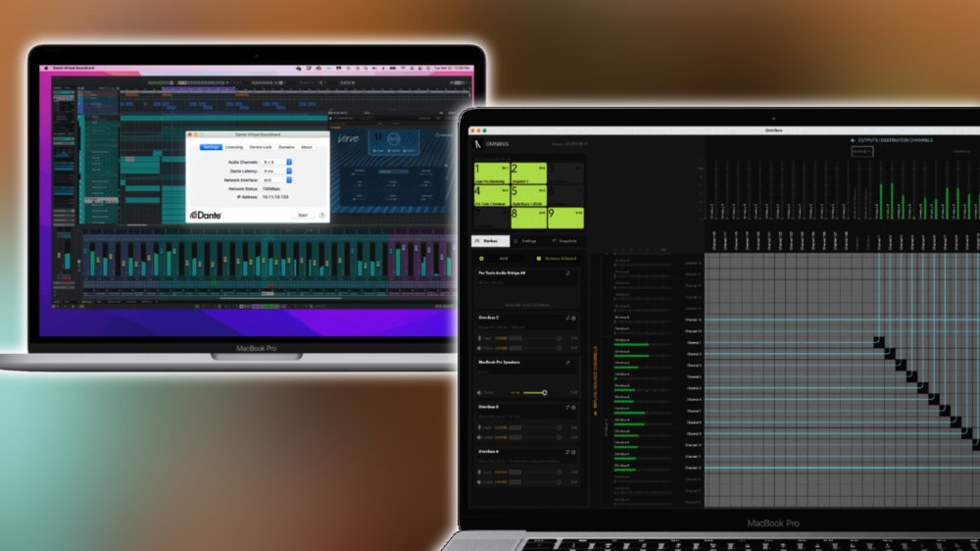Click the Omnibus logo icon

tap(478, 144)
